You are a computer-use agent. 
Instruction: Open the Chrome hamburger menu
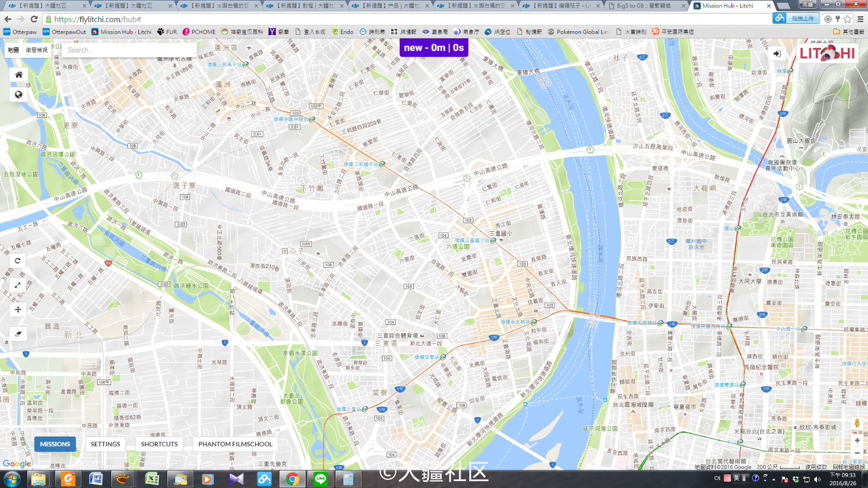coord(860,19)
